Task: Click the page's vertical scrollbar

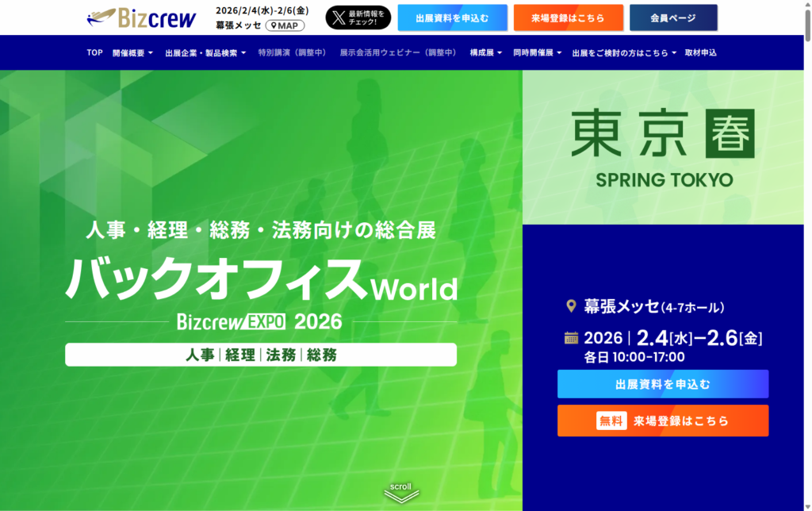Action: click(806, 238)
